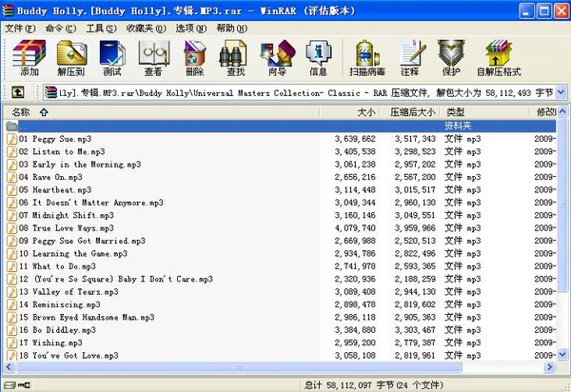Select the parent folder '..' row

pyautogui.click(x=281, y=126)
